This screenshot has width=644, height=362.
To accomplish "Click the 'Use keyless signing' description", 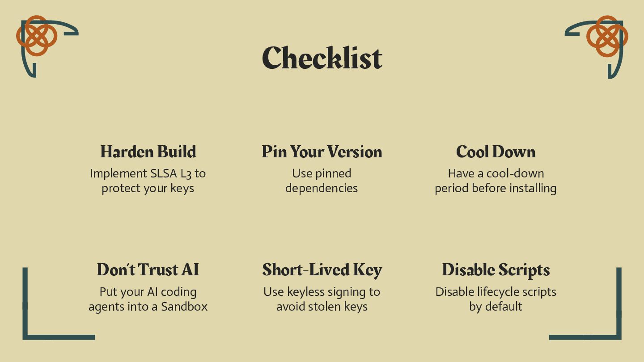I will 322,299.
